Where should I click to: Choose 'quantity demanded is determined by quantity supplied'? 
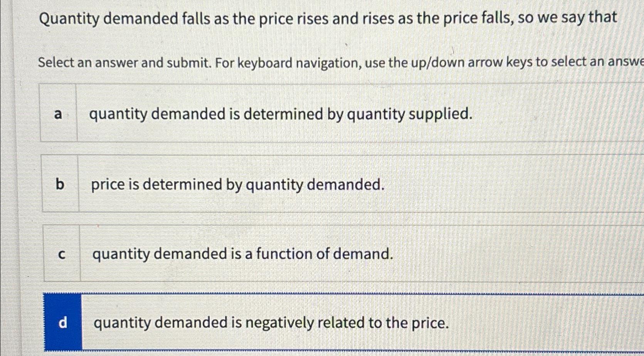pos(281,114)
